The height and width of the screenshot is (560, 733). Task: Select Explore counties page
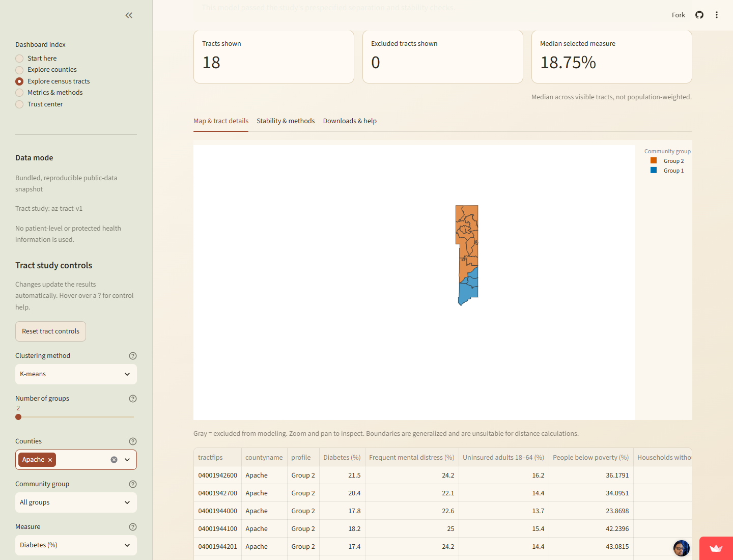(x=46, y=70)
